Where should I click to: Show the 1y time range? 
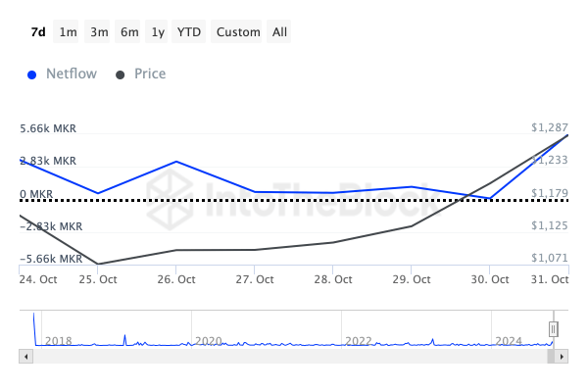tap(158, 32)
